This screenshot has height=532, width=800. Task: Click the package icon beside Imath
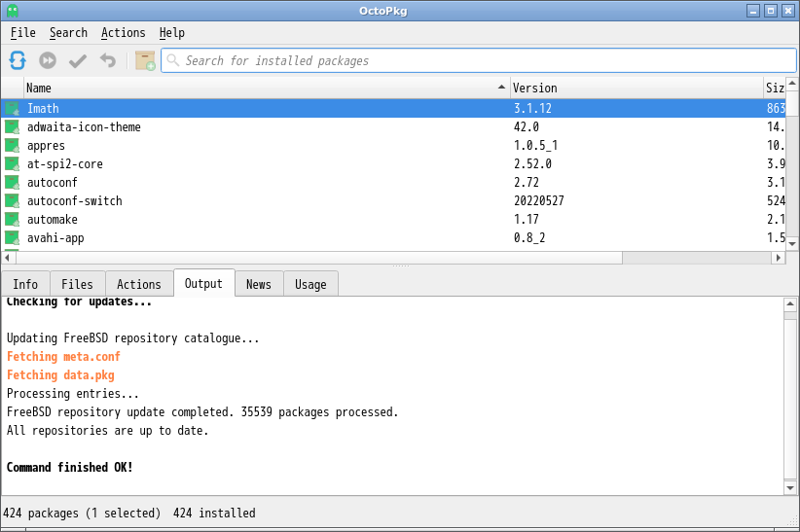point(13,108)
